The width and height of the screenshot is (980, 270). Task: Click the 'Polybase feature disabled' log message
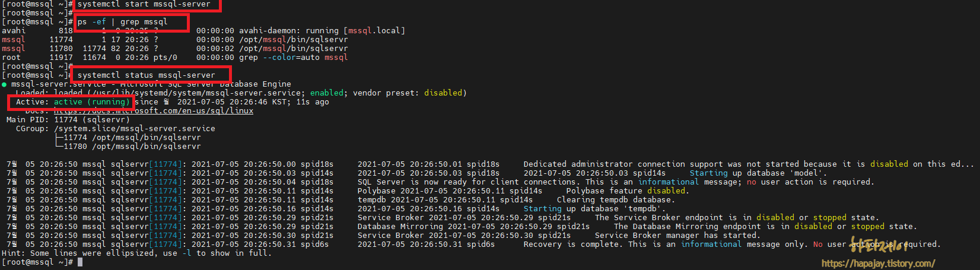pos(628,191)
